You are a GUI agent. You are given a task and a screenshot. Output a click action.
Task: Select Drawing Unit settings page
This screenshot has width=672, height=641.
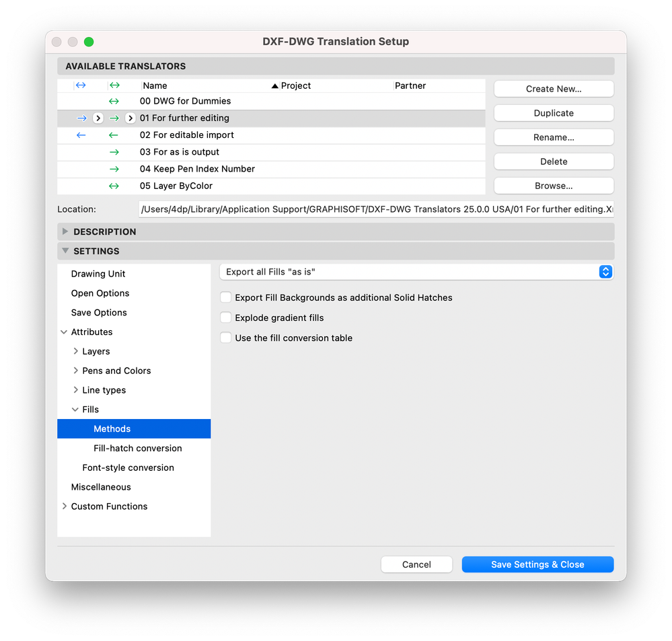point(98,274)
